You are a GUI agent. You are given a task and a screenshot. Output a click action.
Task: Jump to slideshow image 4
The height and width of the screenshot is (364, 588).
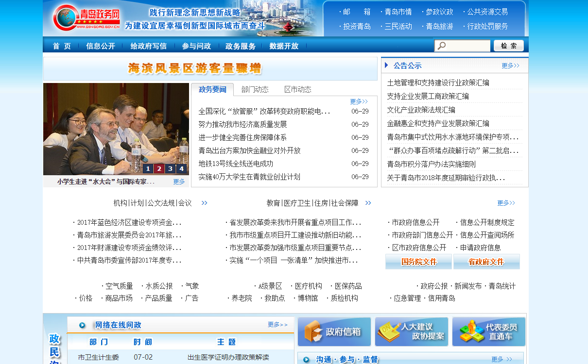181,168
